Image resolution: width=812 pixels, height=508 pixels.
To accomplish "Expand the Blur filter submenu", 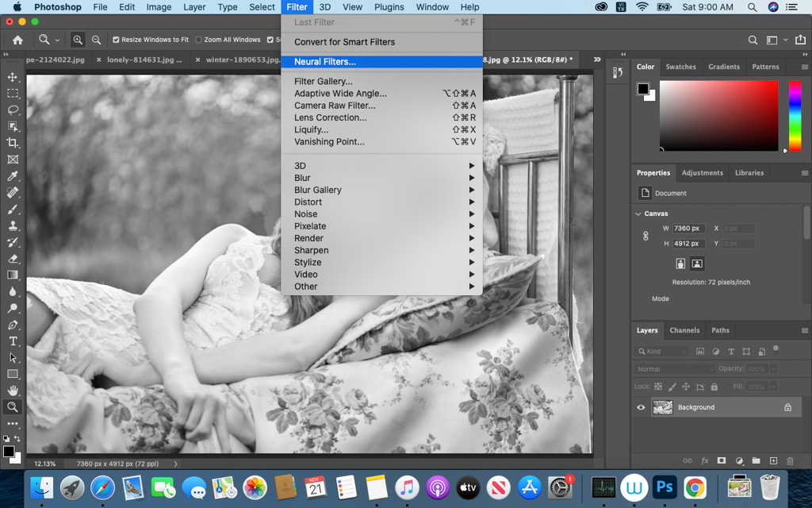I will pos(381,178).
